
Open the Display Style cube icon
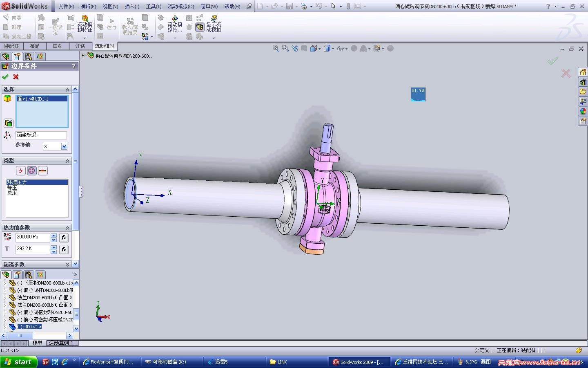[x=327, y=48]
